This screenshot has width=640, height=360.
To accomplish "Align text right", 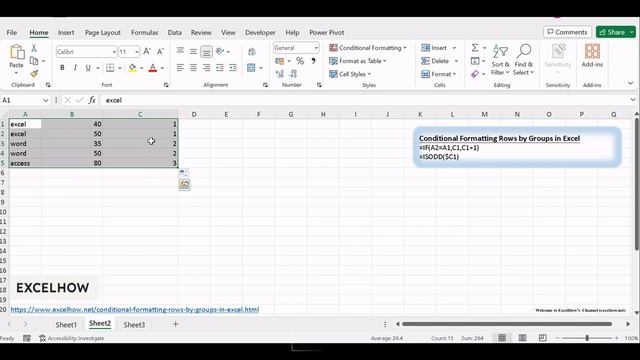I will pos(207,68).
